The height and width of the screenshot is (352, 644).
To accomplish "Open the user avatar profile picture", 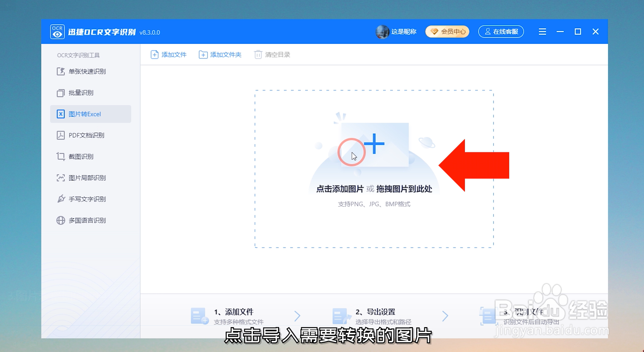I will [x=382, y=32].
